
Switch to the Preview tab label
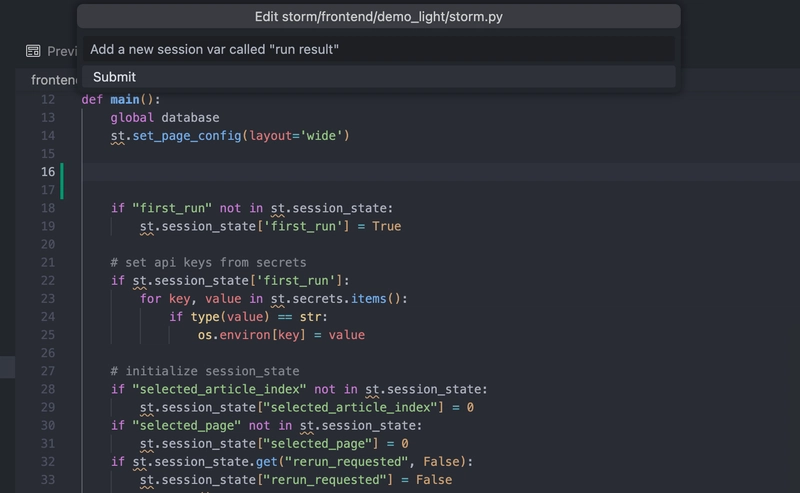(x=62, y=51)
